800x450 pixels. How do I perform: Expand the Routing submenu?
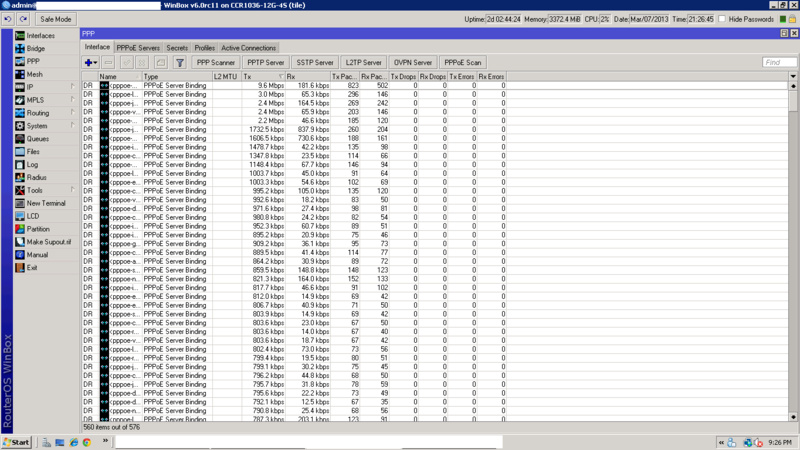[37, 113]
